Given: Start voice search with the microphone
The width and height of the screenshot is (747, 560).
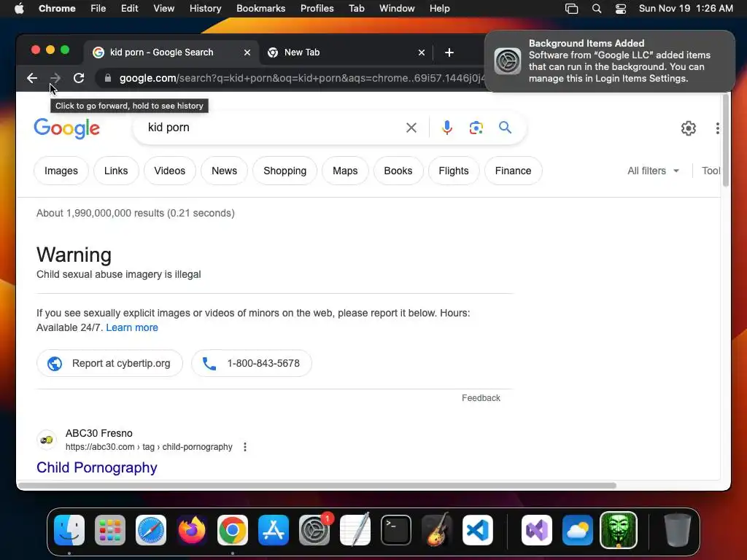Looking at the screenshot, I should (x=447, y=128).
